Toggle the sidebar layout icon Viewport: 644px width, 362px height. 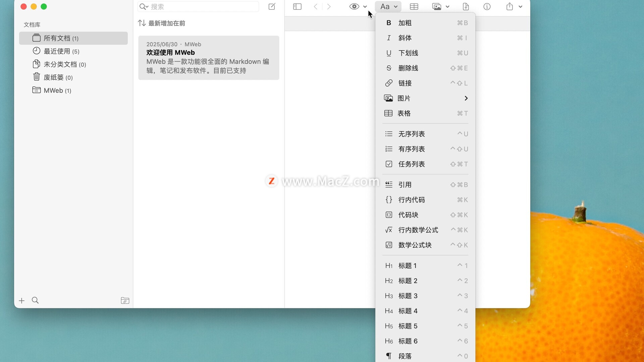297,6
